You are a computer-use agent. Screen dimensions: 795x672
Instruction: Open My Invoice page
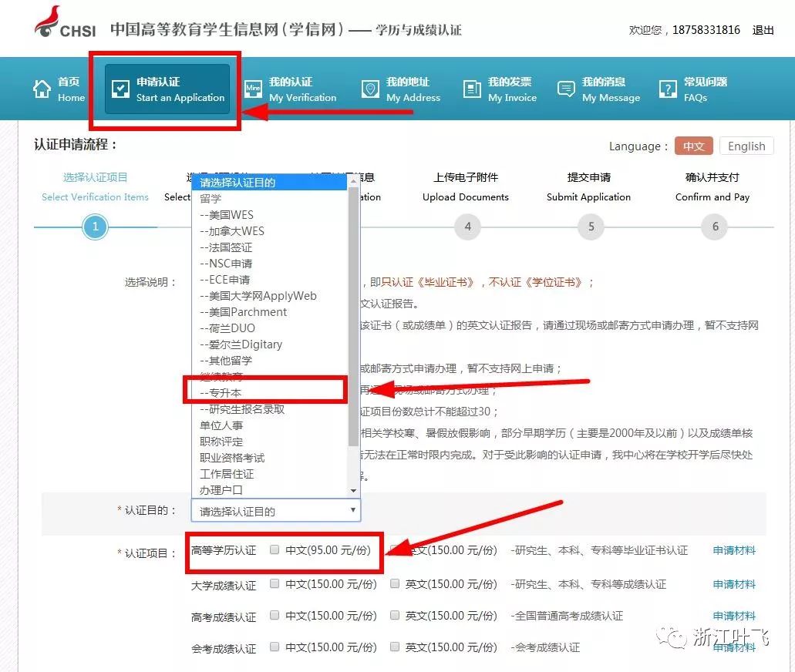coord(500,89)
